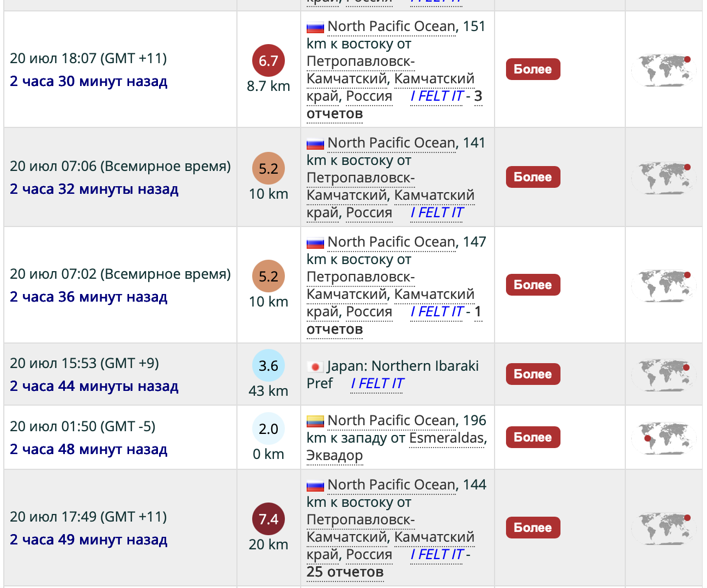Viewport: 707px width, 588px height.
Task: Click I FELT IT for Japan Northern Ibaraki
Action: (377, 384)
